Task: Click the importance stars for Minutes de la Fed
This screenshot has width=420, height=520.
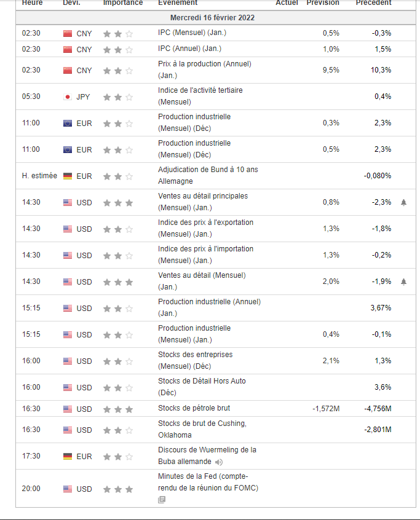Action: coord(117,489)
